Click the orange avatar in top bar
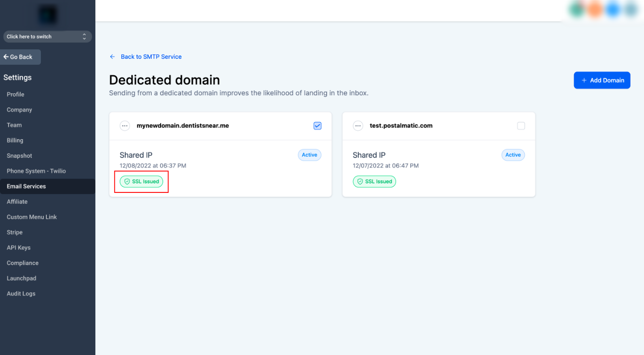The width and height of the screenshot is (644, 355). pos(595,10)
